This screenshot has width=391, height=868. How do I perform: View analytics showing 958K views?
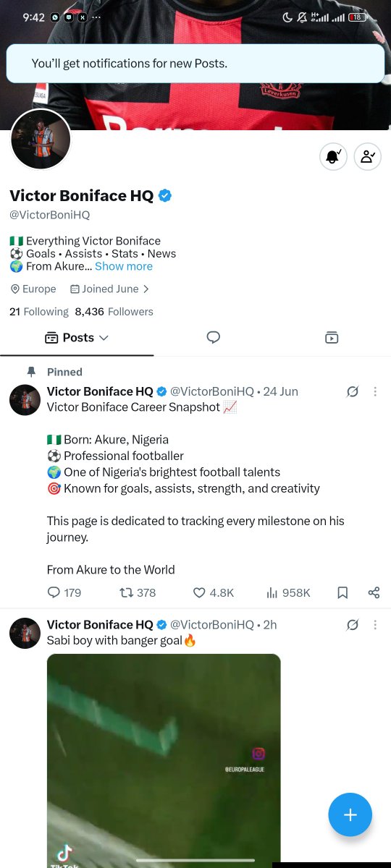click(x=288, y=592)
